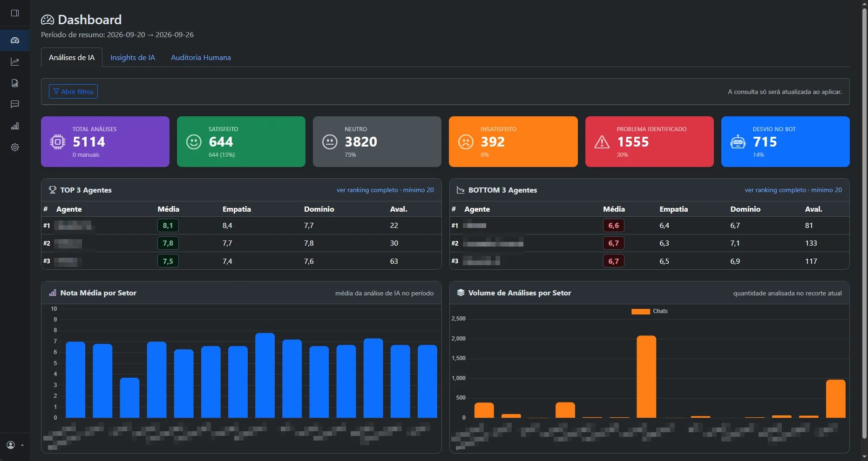Click the 8,1 média badge in TOP 3

point(168,225)
